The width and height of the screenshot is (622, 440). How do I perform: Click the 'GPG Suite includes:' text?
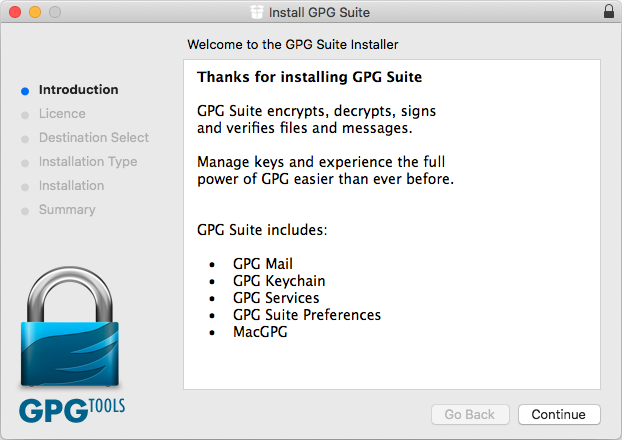262,230
